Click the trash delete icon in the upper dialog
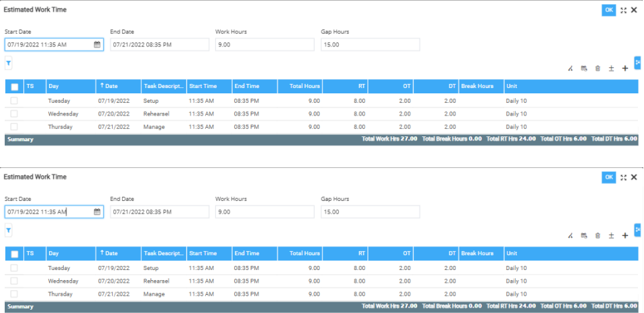 click(597, 68)
